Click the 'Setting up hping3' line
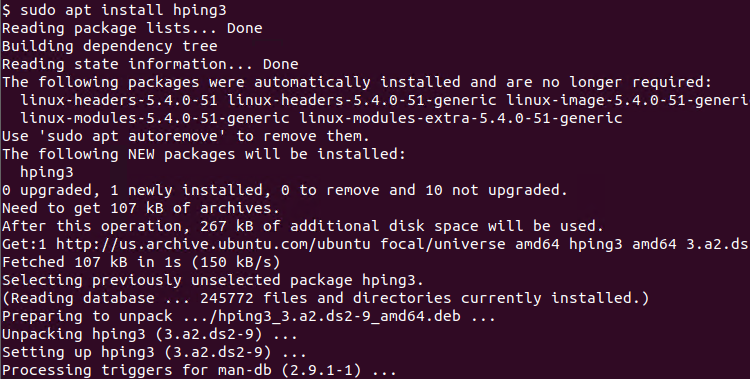Image resolution: width=750 pixels, height=379 pixels. pos(154,352)
